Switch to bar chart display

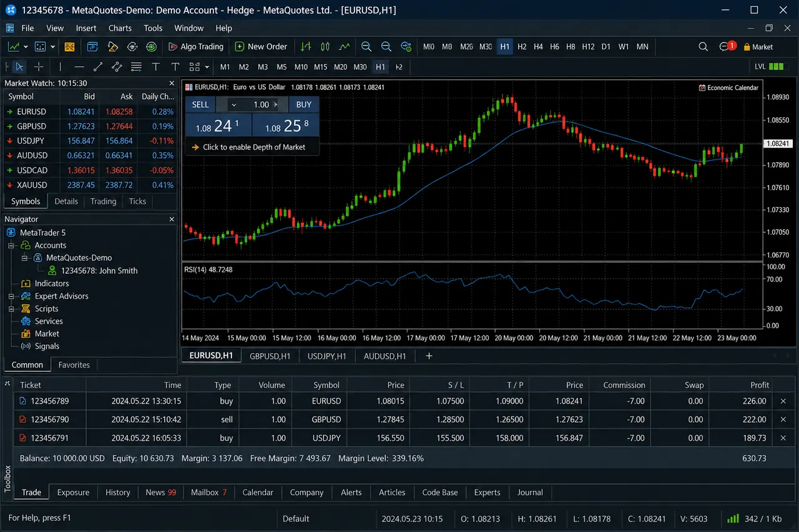click(x=305, y=47)
